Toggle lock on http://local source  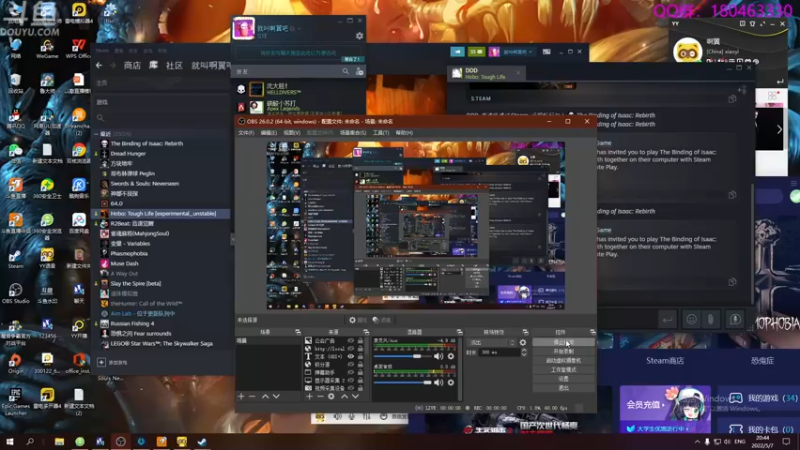point(360,348)
